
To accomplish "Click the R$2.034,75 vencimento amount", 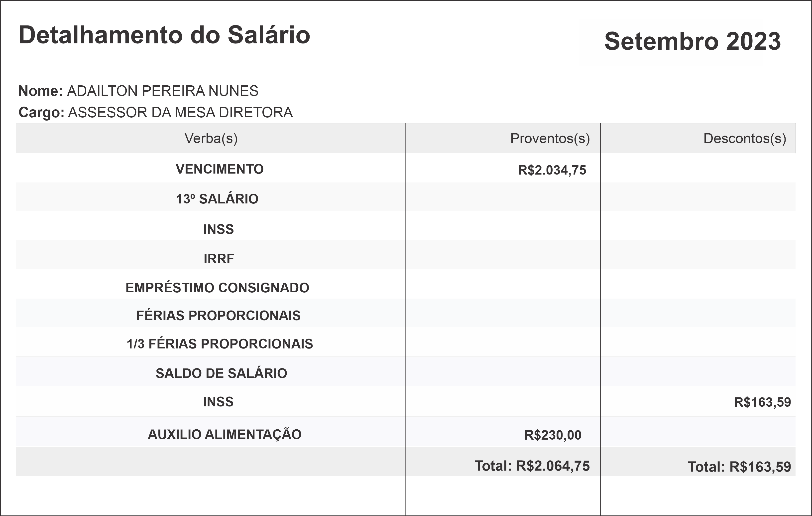I will pyautogui.click(x=552, y=170).
